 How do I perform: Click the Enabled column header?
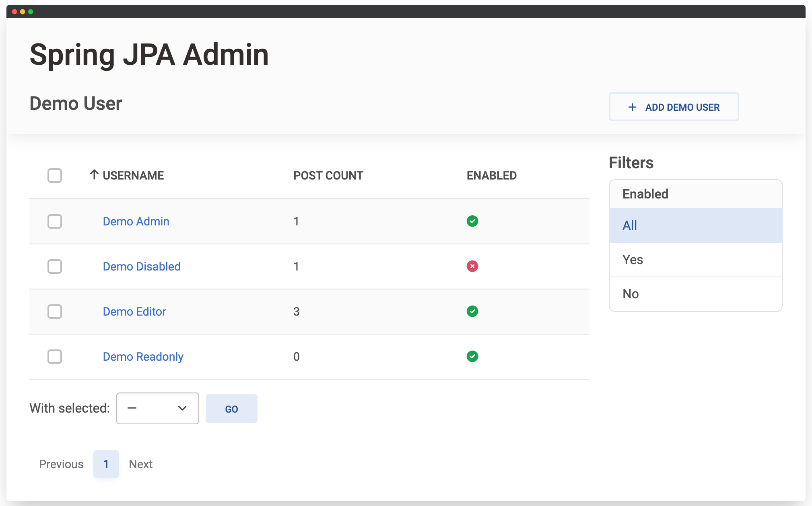[492, 176]
